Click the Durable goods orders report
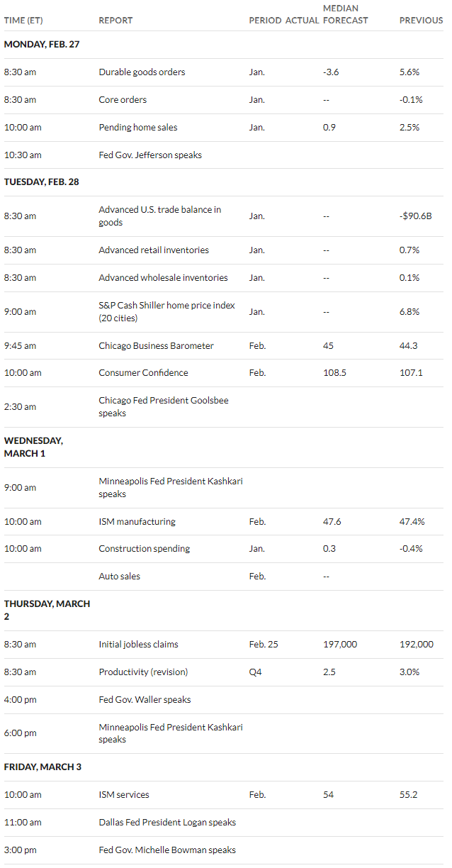The width and height of the screenshot is (452, 868). tap(142, 72)
